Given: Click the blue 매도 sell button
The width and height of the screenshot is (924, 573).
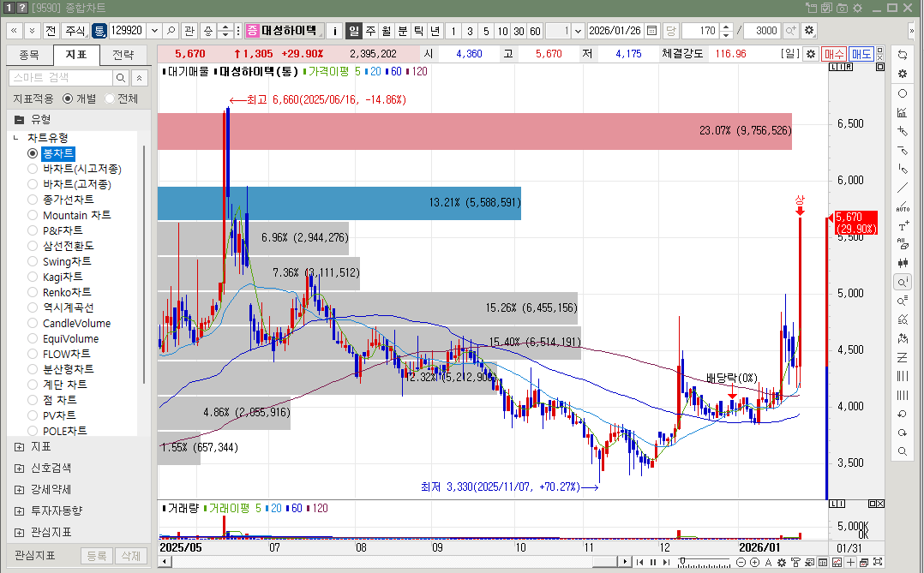Looking at the screenshot, I should point(861,54).
